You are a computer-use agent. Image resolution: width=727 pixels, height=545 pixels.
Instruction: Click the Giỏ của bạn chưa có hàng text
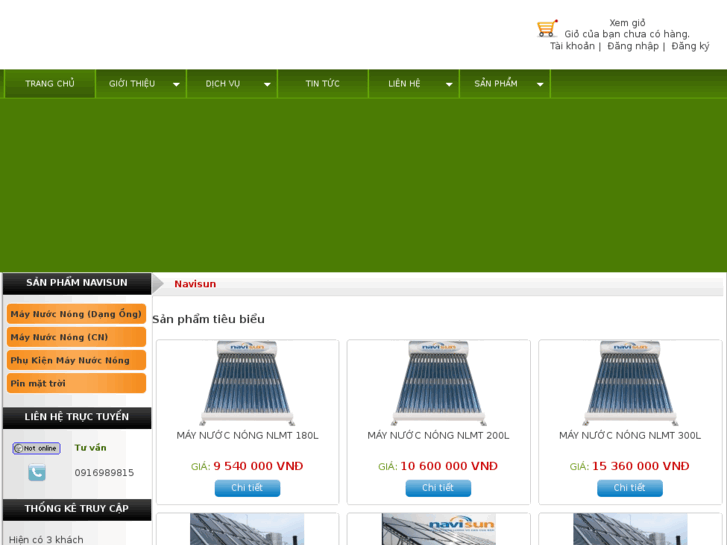coord(627,34)
